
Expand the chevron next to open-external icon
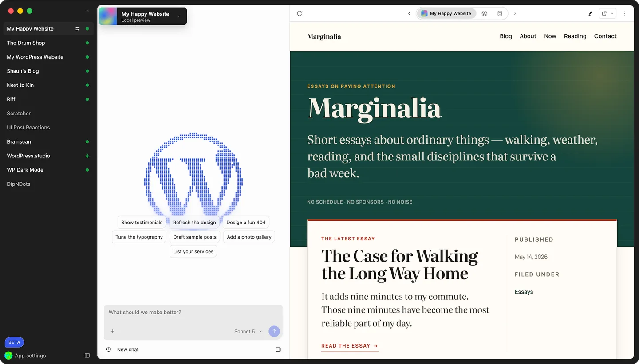point(612,13)
